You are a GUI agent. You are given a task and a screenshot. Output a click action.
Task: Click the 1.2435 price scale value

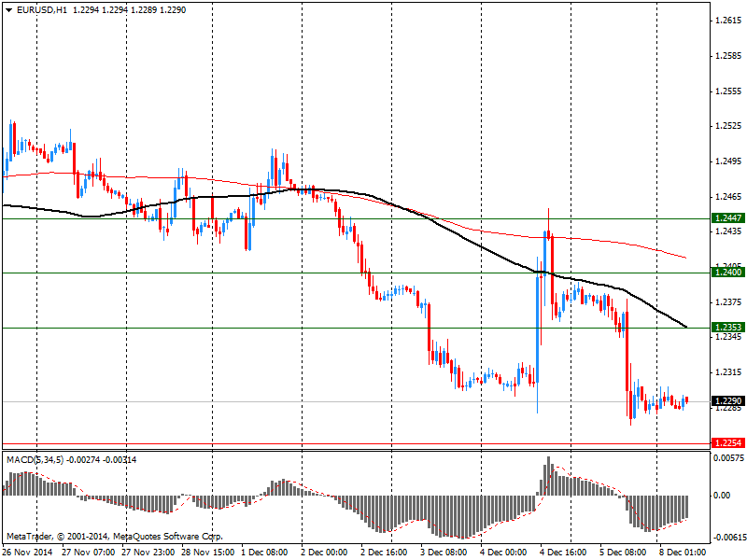[x=729, y=231]
